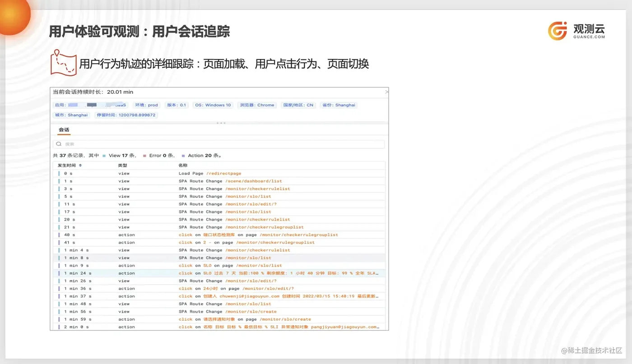Click the action type cell in 1 min 59 s row
This screenshot has width=632, height=364.
[126, 319]
